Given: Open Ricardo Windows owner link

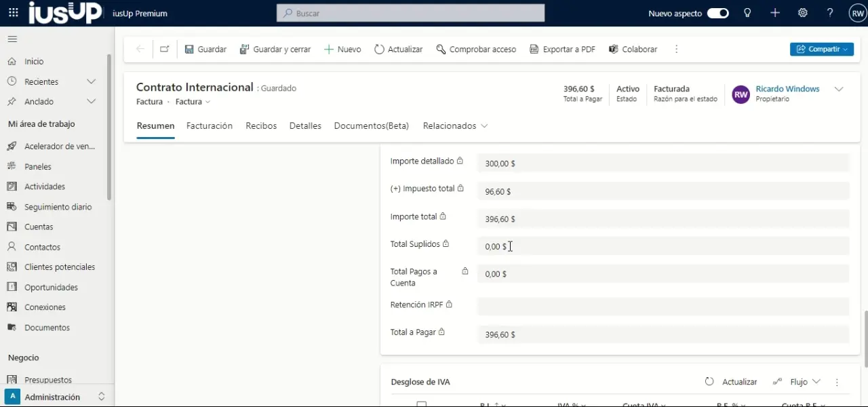Looking at the screenshot, I should tap(787, 89).
